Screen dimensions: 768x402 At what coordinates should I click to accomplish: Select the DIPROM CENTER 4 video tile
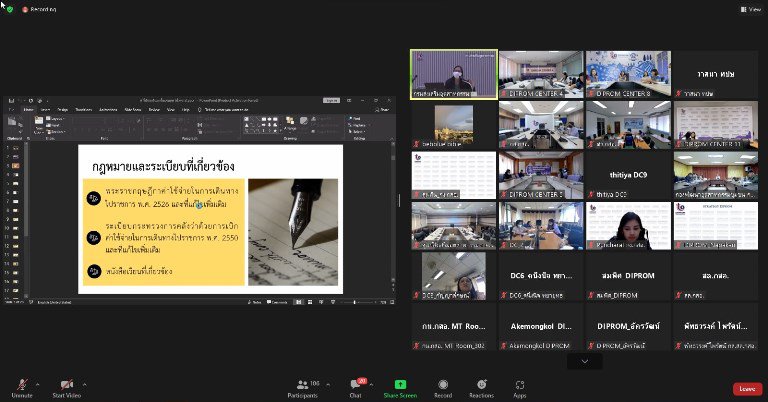pyautogui.click(x=541, y=74)
